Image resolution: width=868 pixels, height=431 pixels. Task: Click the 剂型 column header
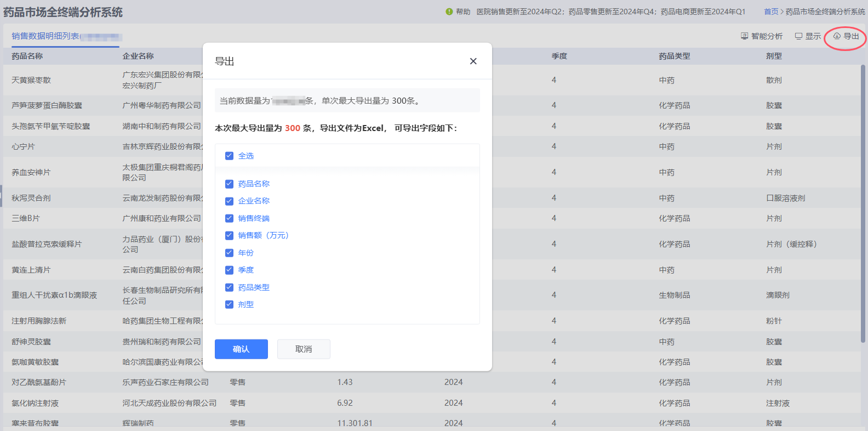pos(774,56)
